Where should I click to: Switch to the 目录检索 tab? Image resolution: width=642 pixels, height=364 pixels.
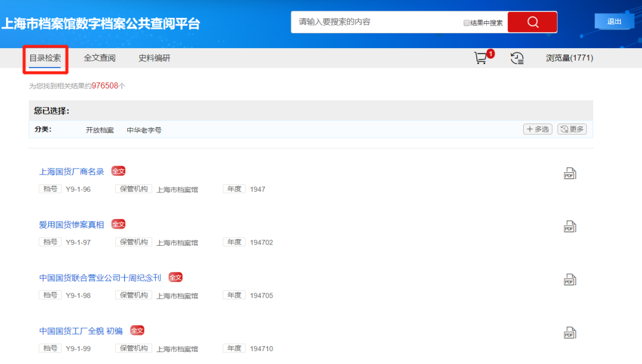coord(45,58)
